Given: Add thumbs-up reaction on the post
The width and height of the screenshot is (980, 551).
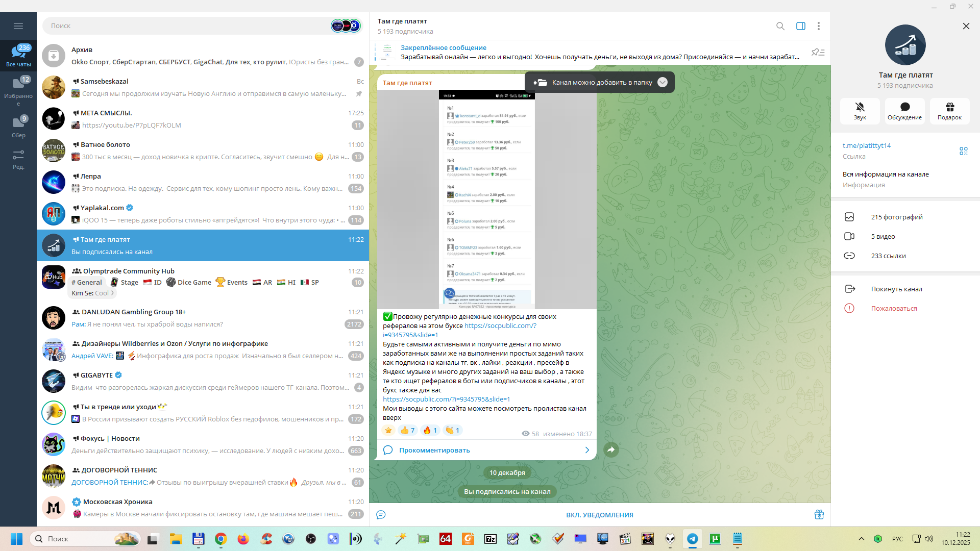Looking at the screenshot, I should pyautogui.click(x=407, y=431).
